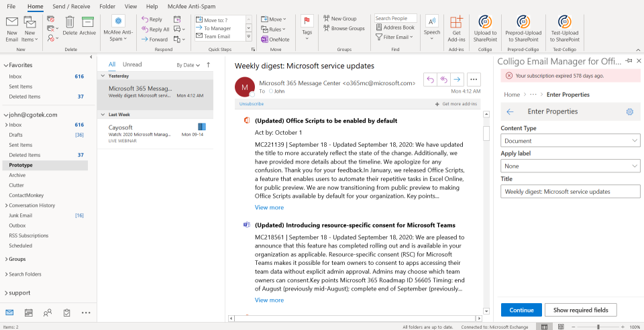Collapse the john@cgotek.com account tree
Viewport: 644px width, 330px height.
6,115
